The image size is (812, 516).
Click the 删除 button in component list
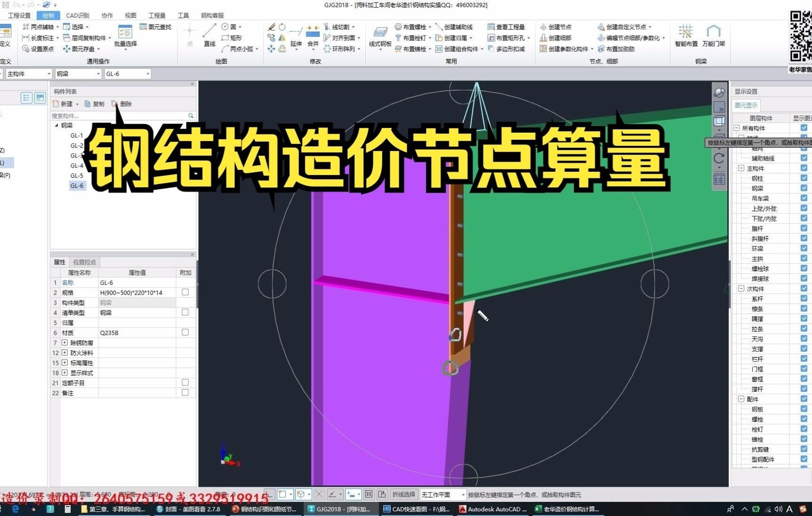point(122,104)
